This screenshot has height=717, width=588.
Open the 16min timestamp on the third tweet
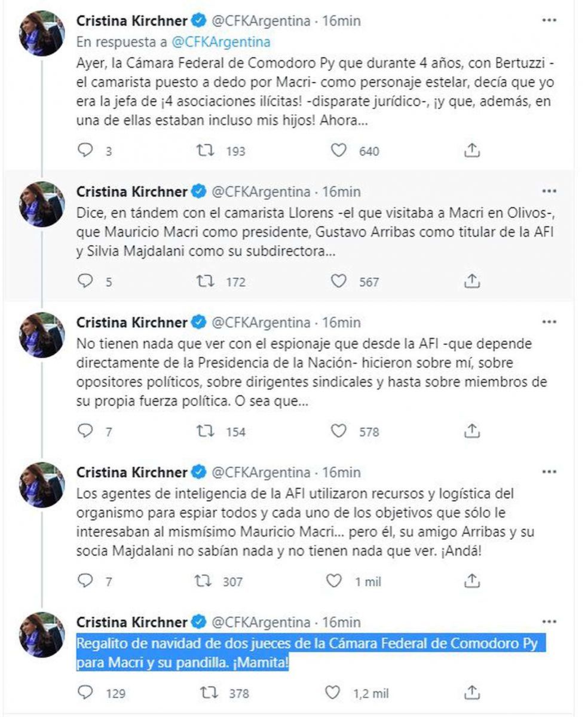[x=341, y=323]
